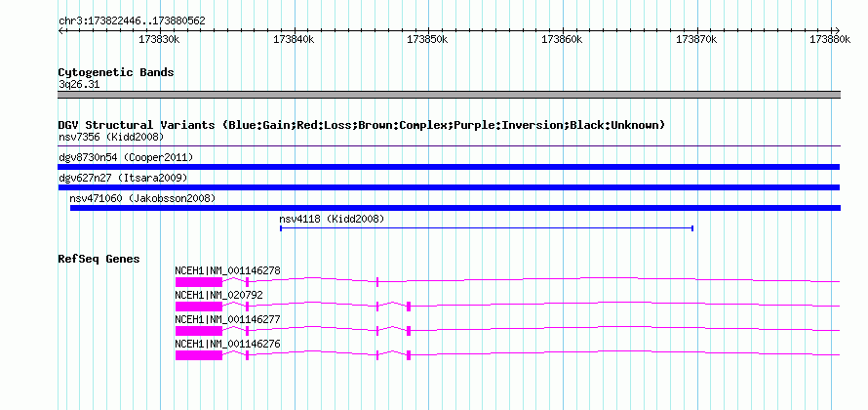This screenshot has height=410, width=868.
Task: Click the nsv7356 (Kidd2008) label
Action: (111, 137)
